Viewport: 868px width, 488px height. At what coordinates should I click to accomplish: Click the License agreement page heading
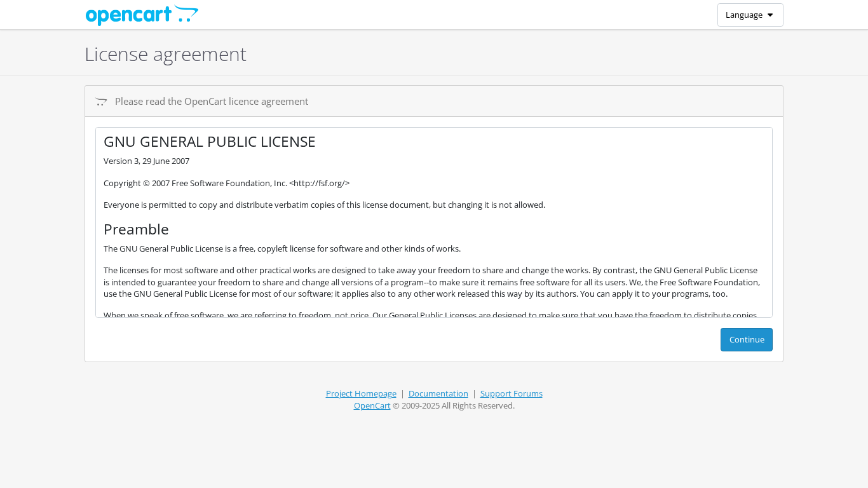coord(165,54)
